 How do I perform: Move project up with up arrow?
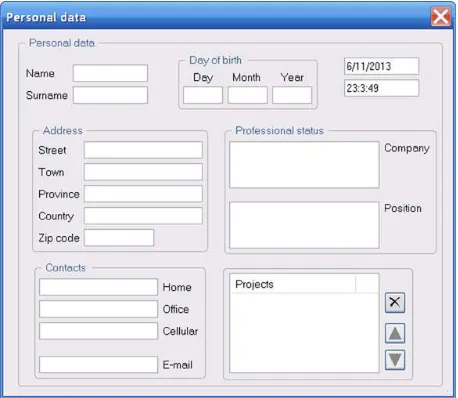coord(395,333)
